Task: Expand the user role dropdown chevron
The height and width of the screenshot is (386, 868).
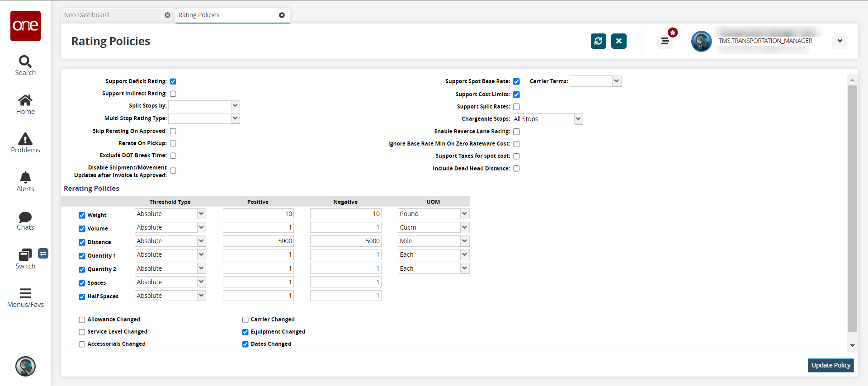Action: click(840, 41)
